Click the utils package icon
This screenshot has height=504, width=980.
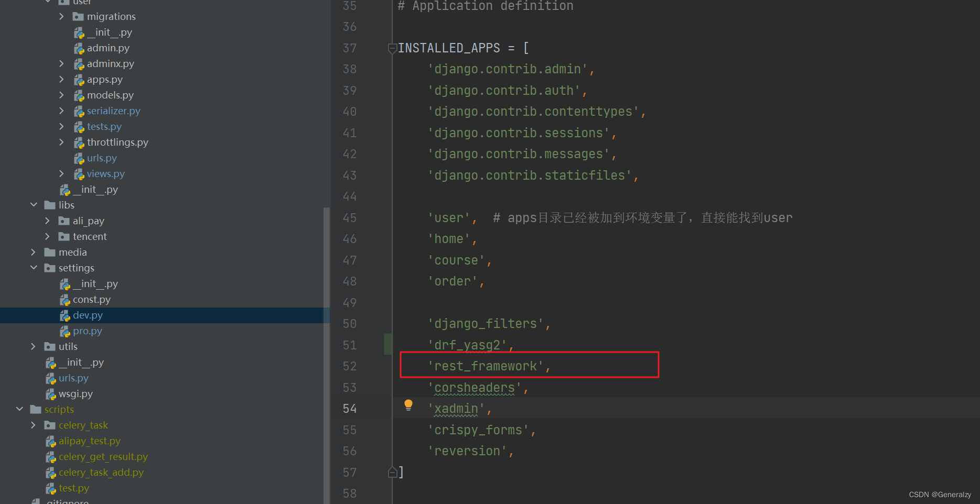50,347
